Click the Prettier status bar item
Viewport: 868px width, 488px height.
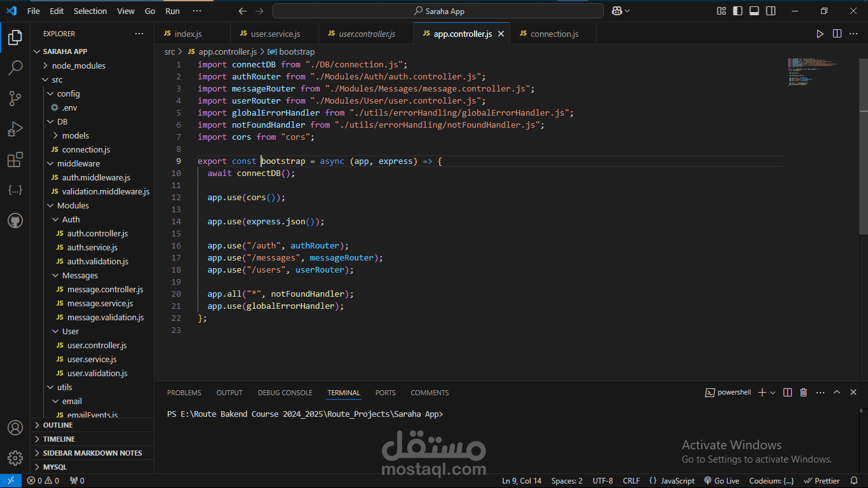coord(822,481)
